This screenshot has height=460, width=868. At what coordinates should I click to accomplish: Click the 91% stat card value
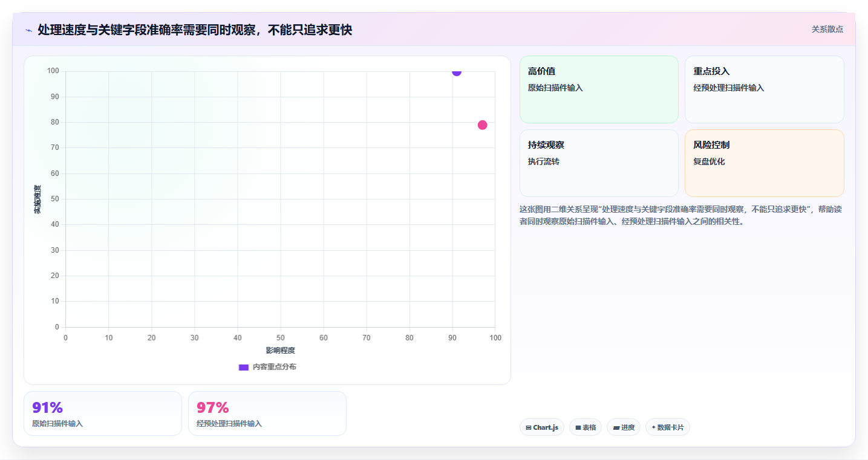48,408
